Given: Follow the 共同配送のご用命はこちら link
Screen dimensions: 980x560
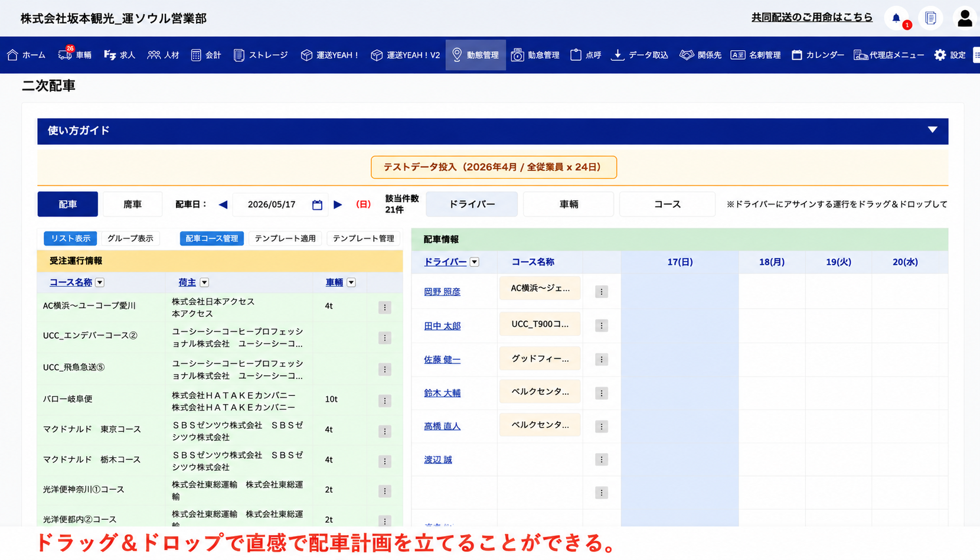Looking at the screenshot, I should 812,18.
